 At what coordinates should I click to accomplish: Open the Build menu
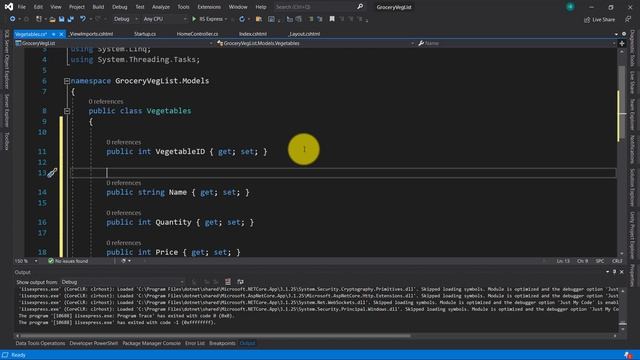pos(98,7)
